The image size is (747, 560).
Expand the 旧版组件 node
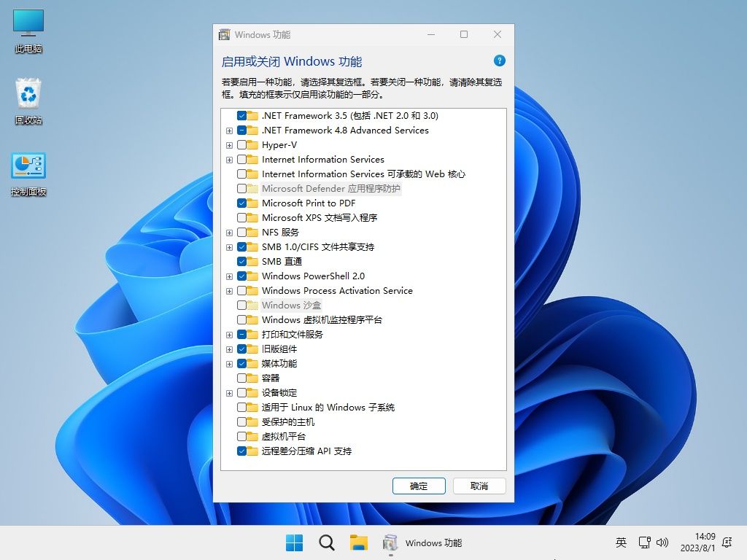point(229,349)
